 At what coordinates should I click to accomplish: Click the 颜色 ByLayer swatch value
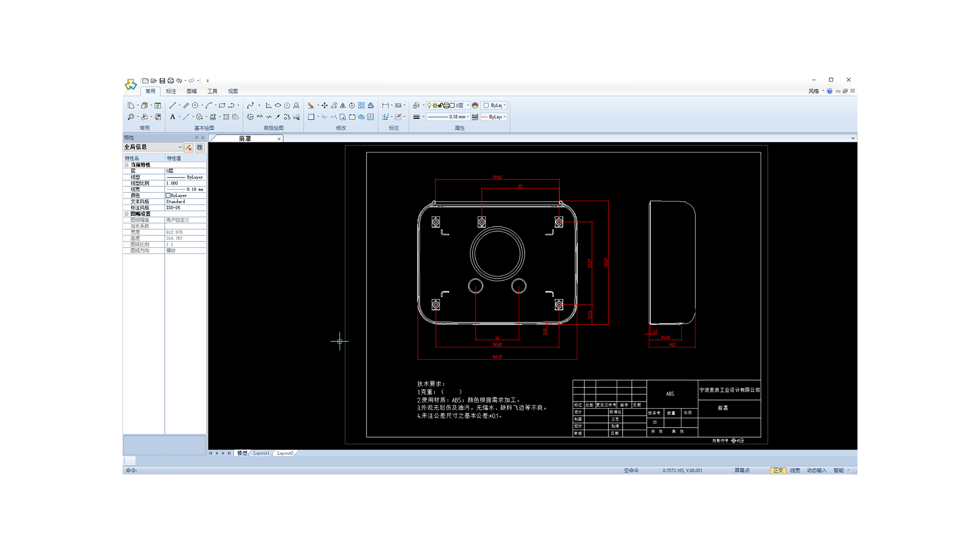click(x=185, y=195)
